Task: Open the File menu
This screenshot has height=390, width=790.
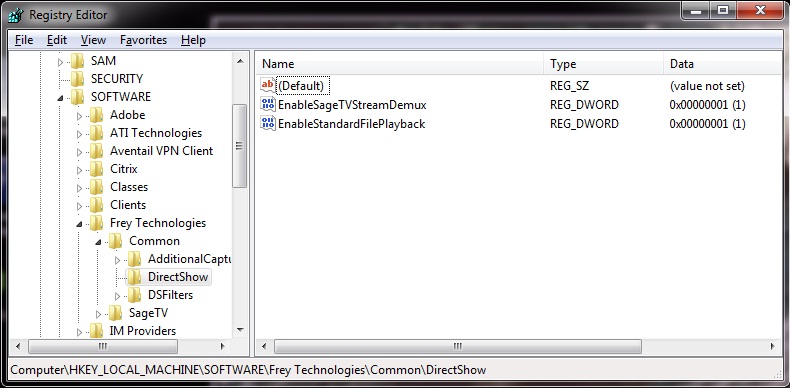Action: point(24,40)
